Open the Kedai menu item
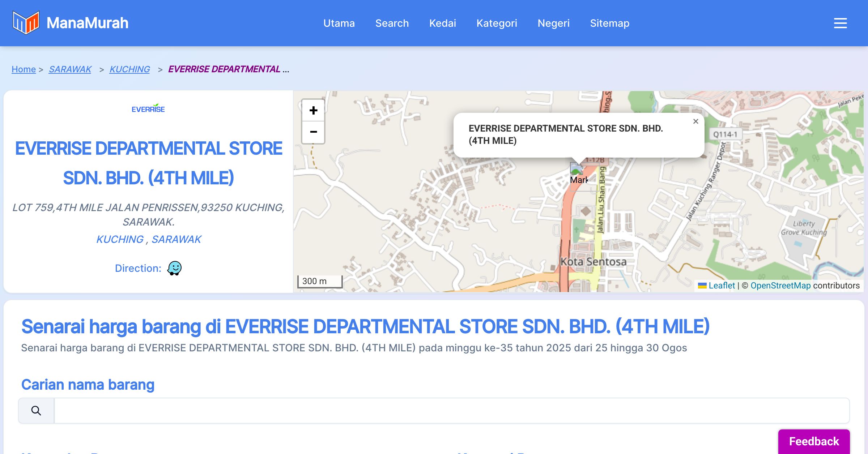 click(443, 23)
